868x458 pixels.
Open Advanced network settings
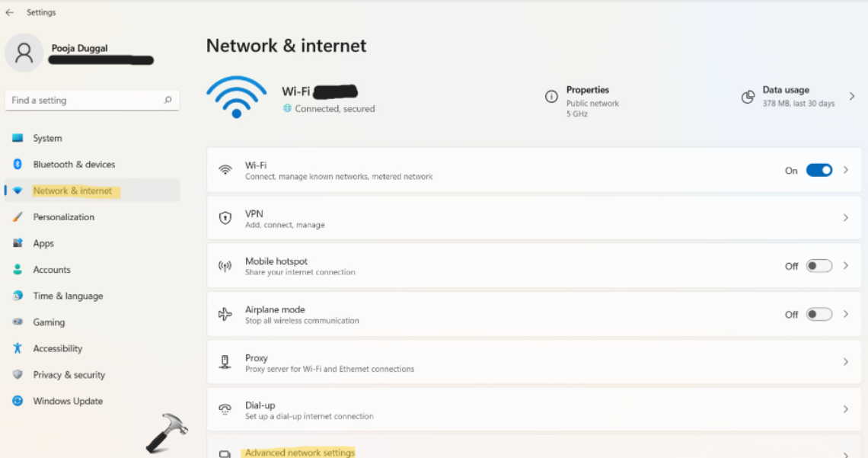(x=300, y=453)
